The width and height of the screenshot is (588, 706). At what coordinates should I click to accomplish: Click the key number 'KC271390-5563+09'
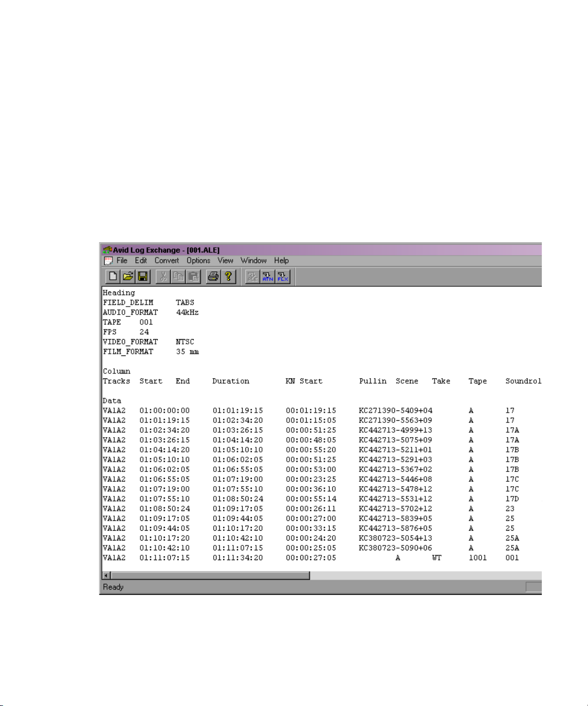395,420
